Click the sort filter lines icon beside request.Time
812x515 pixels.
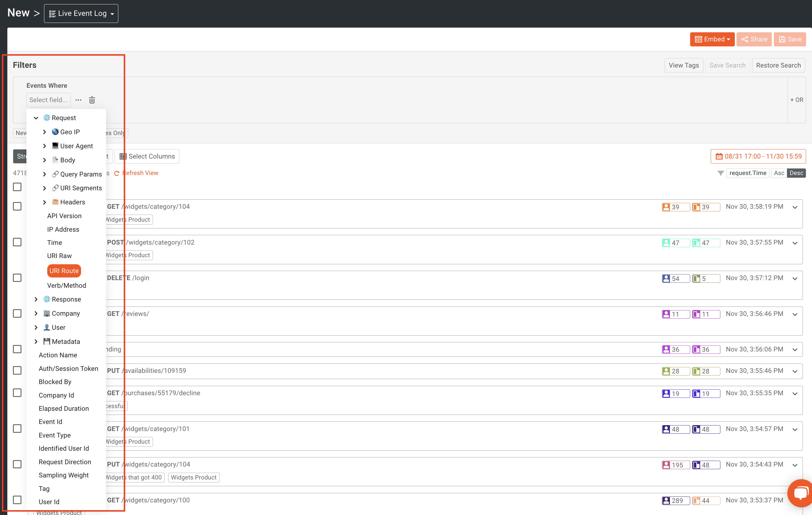point(720,173)
